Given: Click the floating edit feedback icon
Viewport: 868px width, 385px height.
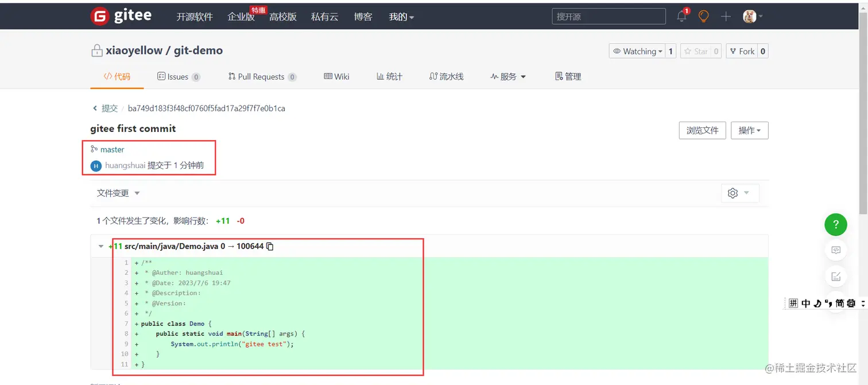Looking at the screenshot, I should tap(836, 276).
